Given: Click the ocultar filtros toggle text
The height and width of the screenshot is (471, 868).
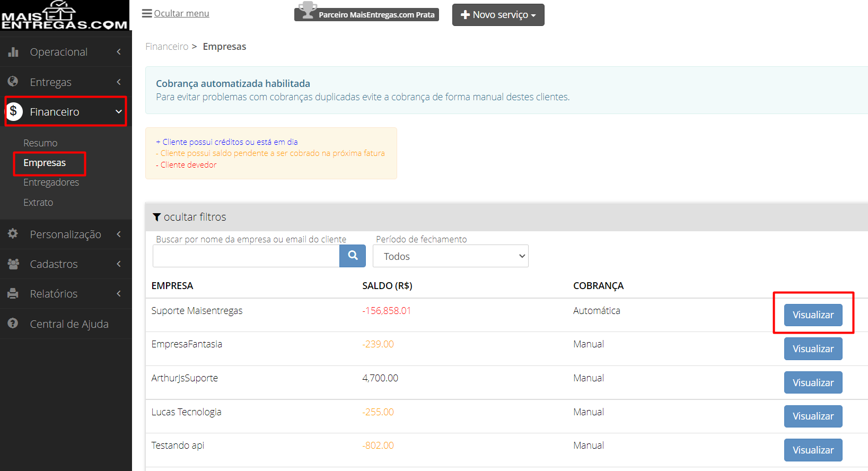Looking at the screenshot, I should (195, 217).
